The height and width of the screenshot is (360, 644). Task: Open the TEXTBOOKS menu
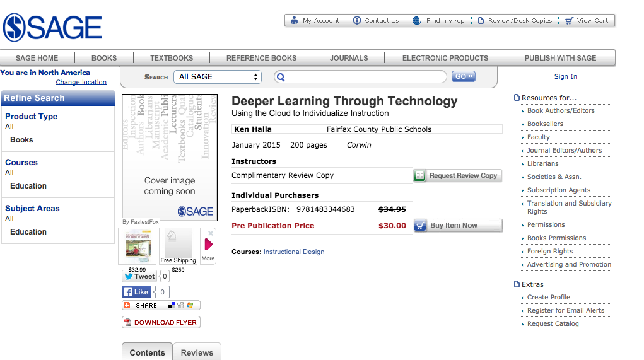(172, 58)
